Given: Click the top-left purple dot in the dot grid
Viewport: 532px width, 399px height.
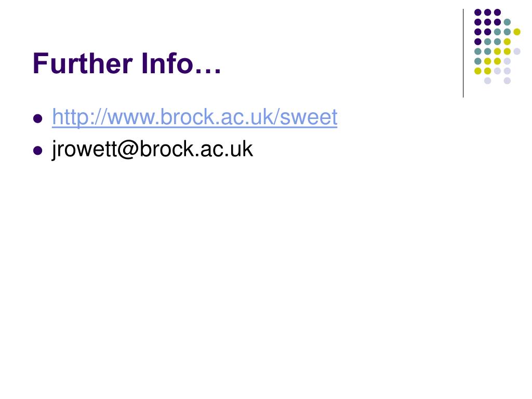Looking at the screenshot, I should click(478, 12).
